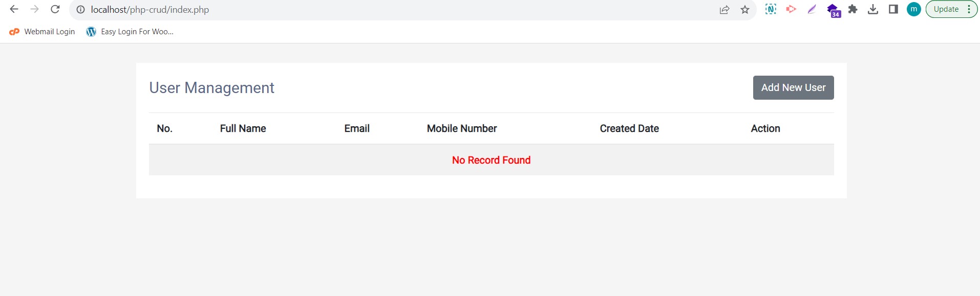Show the browser downloads
The width and height of the screenshot is (980, 296).
(x=873, y=9)
